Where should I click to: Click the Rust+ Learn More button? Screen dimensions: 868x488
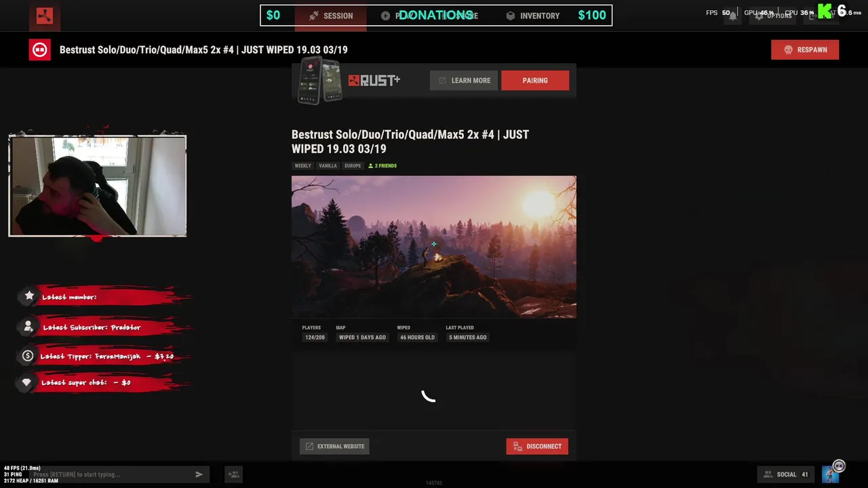click(x=464, y=80)
